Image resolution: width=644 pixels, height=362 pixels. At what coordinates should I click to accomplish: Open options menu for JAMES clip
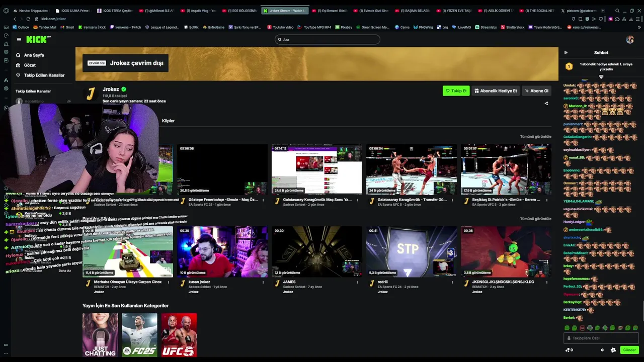pos(358,282)
